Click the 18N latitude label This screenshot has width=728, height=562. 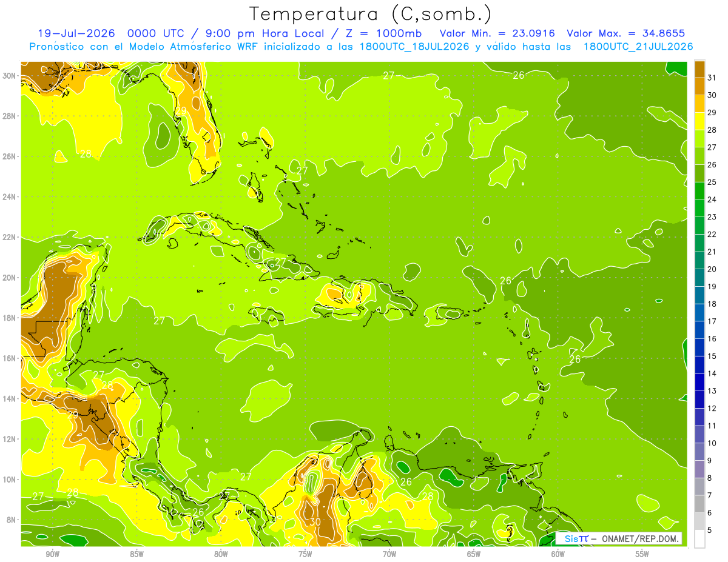click(10, 318)
